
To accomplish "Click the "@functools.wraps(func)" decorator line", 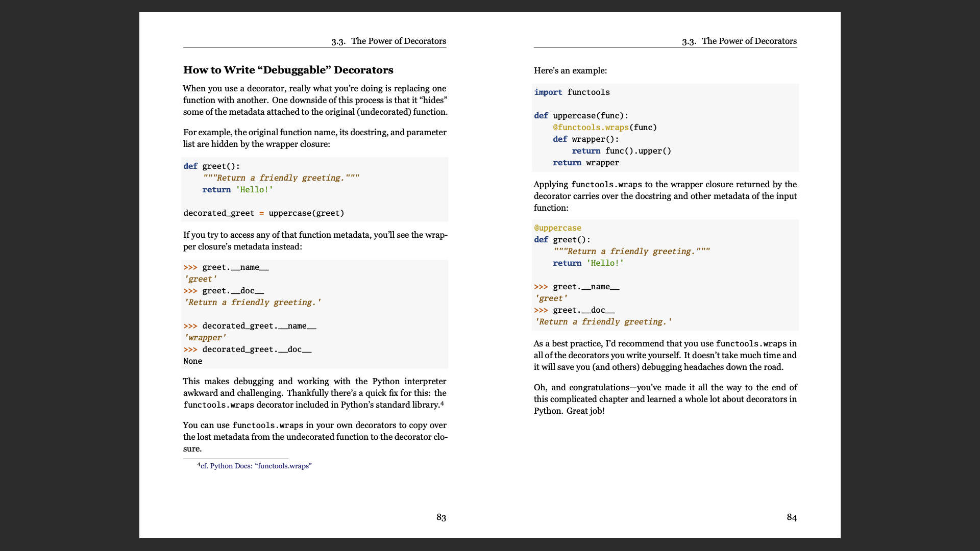I will pyautogui.click(x=604, y=128).
